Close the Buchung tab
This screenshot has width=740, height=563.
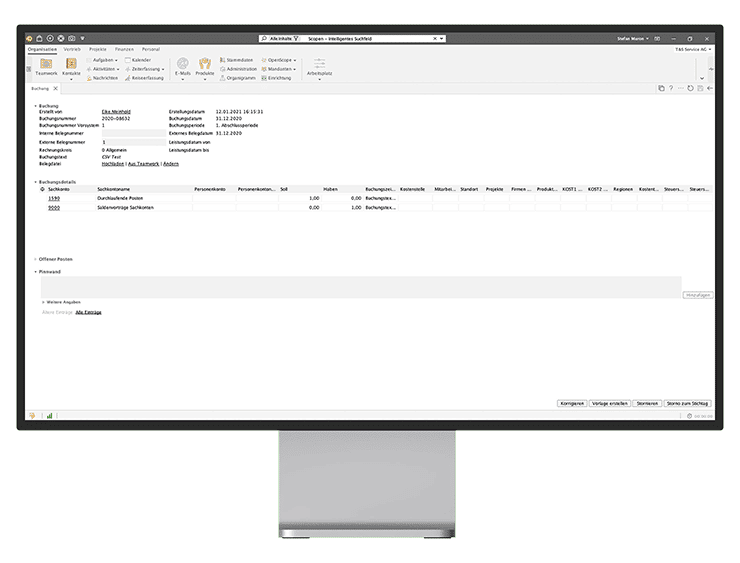[55, 88]
